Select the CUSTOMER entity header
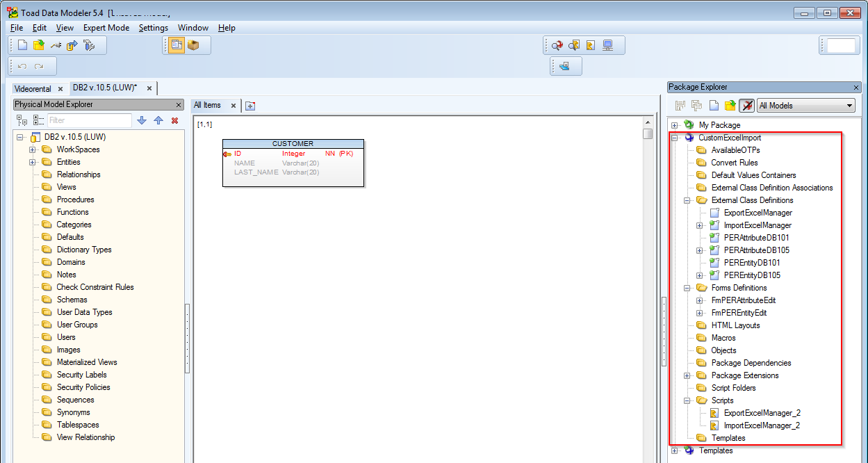The height and width of the screenshot is (463, 868). [293, 144]
